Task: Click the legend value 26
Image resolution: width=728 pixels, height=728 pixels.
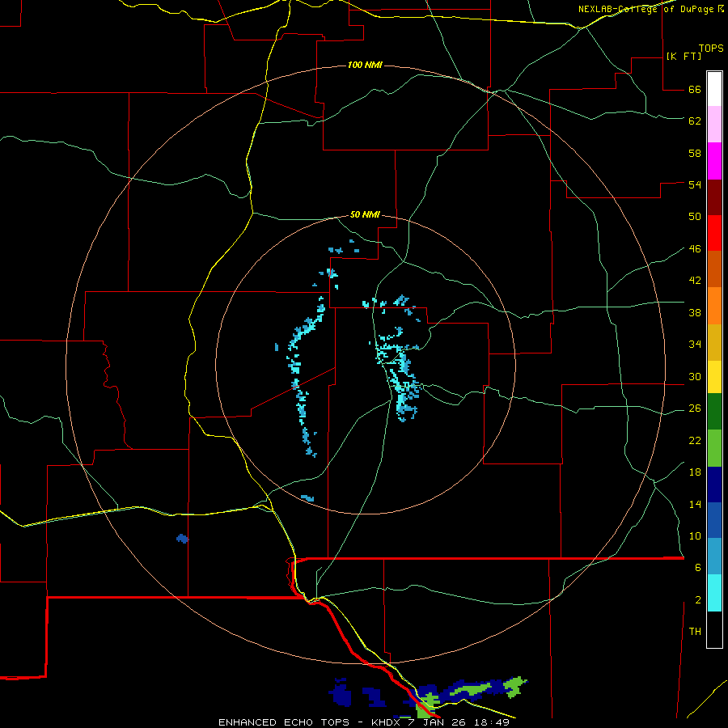Action: pyautogui.click(x=695, y=408)
